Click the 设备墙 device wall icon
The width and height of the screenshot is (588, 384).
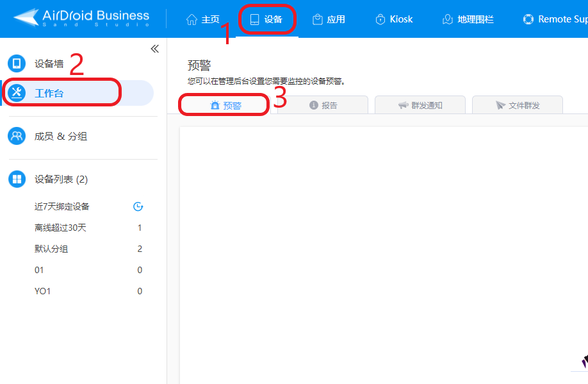[17, 63]
